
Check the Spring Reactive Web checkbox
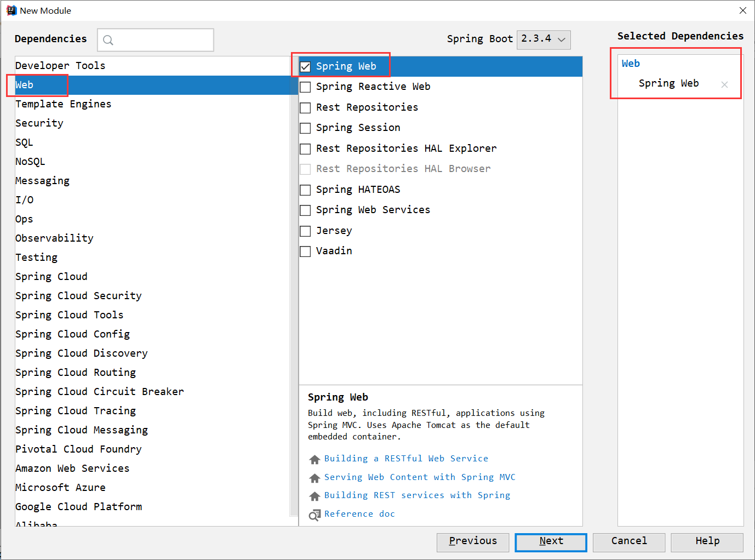(305, 87)
